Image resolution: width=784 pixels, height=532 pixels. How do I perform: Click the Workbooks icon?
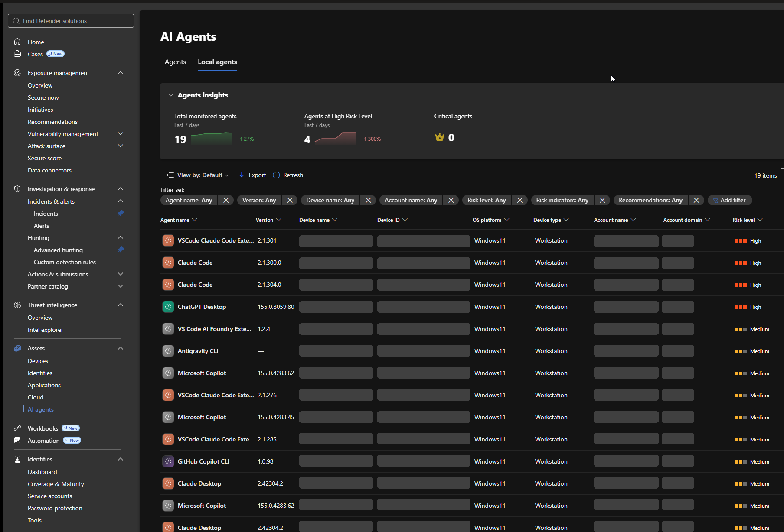pos(17,428)
